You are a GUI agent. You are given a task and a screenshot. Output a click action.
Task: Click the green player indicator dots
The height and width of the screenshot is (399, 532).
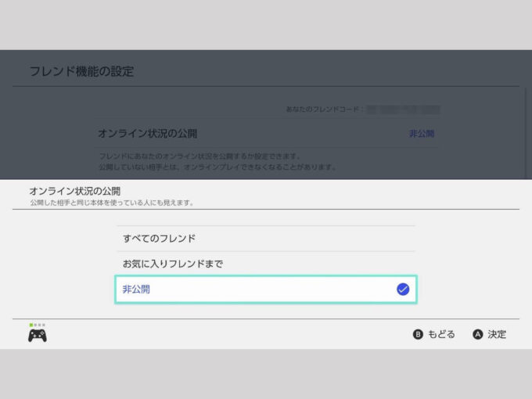38,324
